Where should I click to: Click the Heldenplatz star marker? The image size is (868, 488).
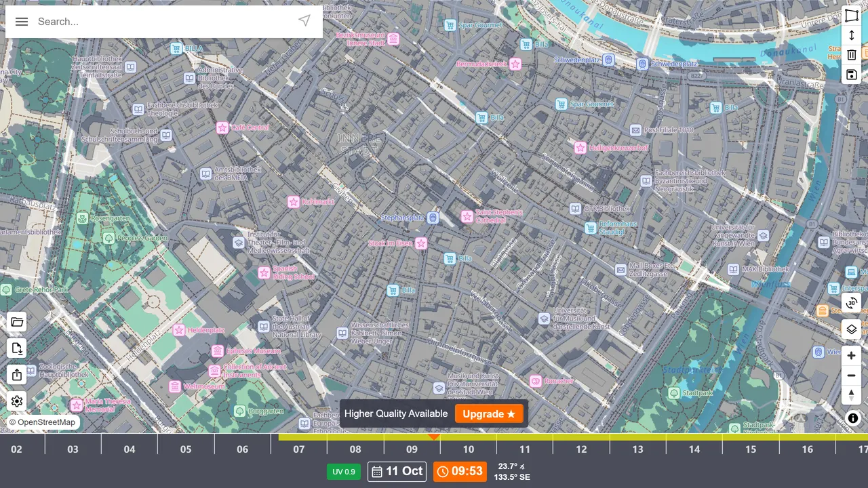point(179,330)
